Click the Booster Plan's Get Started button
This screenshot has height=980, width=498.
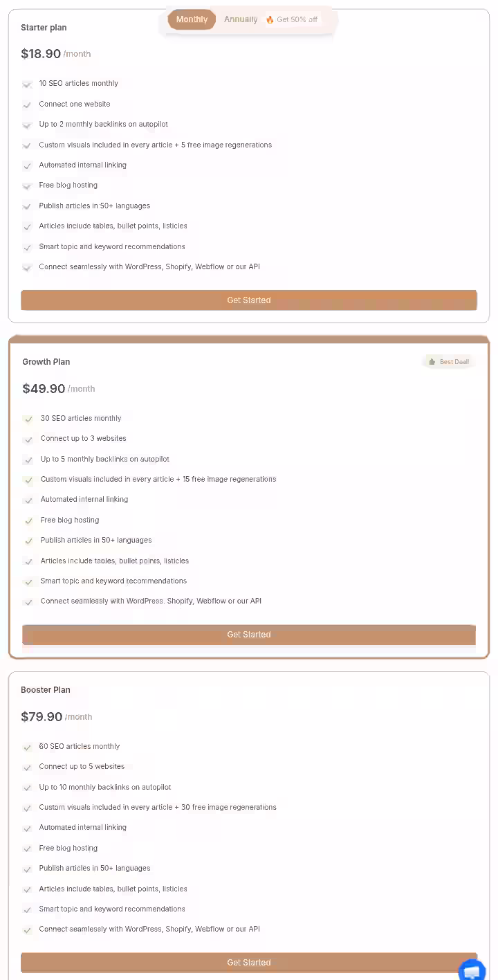(249, 962)
